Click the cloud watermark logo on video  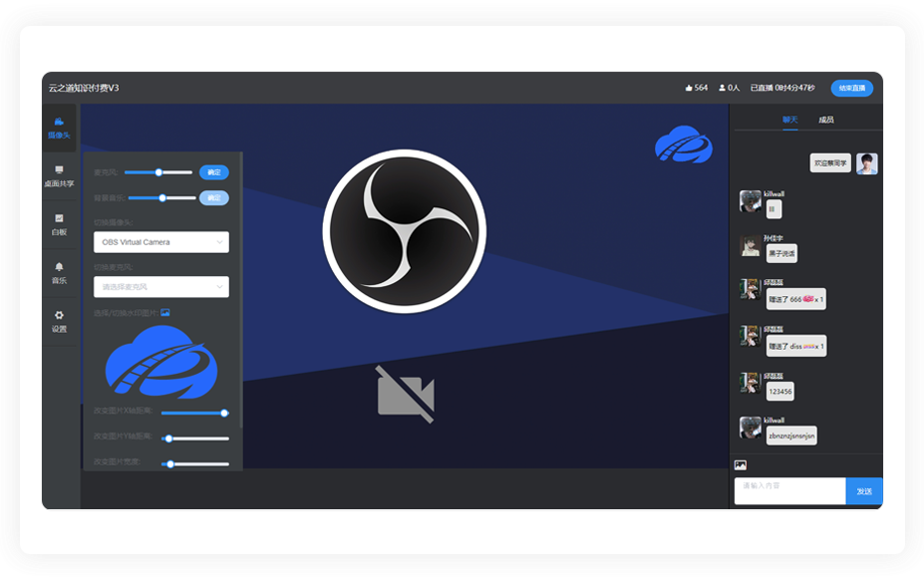[x=684, y=145]
